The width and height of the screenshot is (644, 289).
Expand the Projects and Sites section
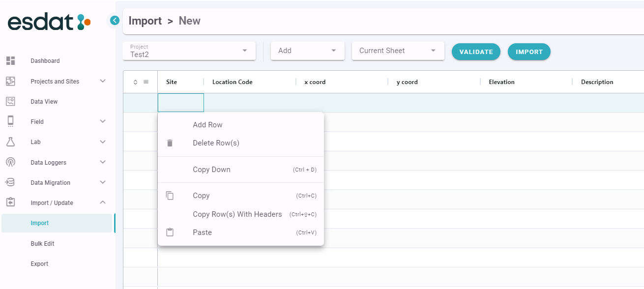click(103, 81)
